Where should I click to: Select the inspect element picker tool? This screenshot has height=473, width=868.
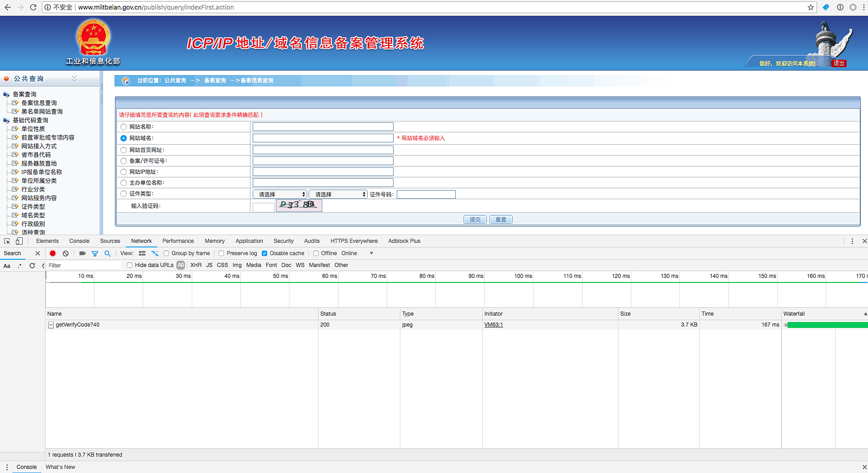[x=7, y=241]
